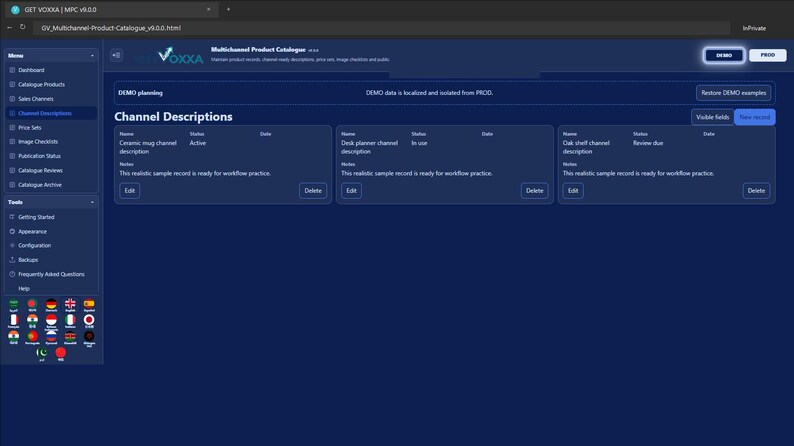Click the "In use" status text
The width and height of the screenshot is (794, 446).
419,143
